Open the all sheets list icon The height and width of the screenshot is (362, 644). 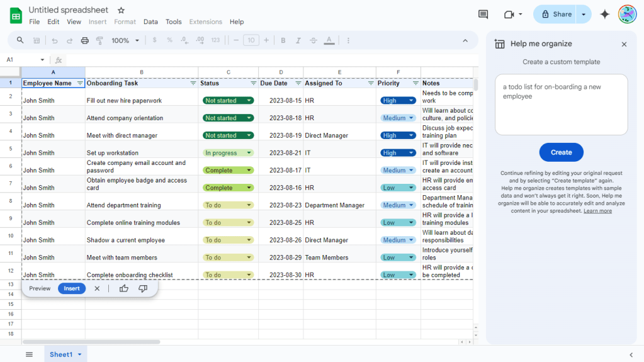(29, 354)
